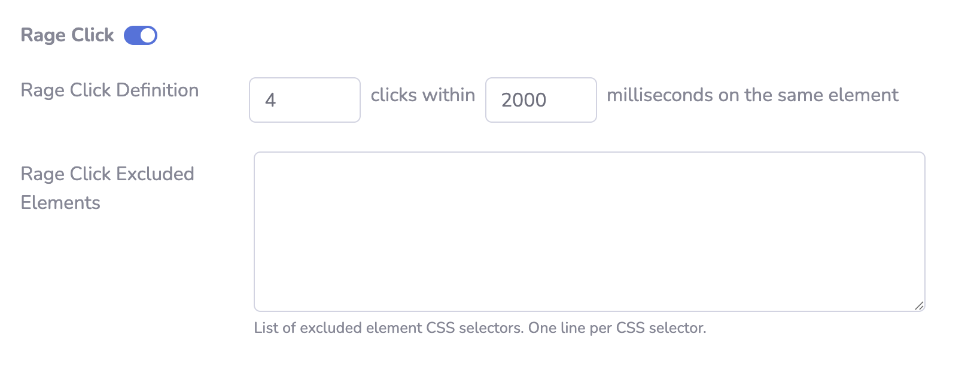Click the milliseconds threshold input field
The image size is (980, 370).
tap(541, 100)
